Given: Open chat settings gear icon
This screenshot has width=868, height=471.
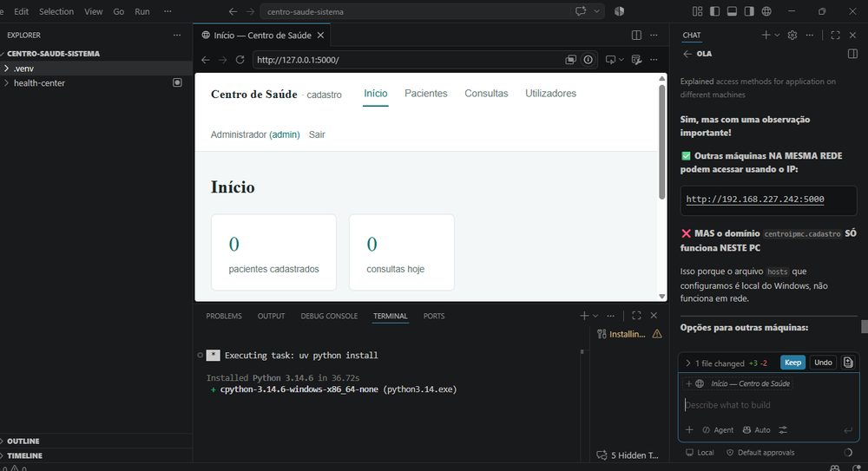Looking at the screenshot, I should (792, 35).
